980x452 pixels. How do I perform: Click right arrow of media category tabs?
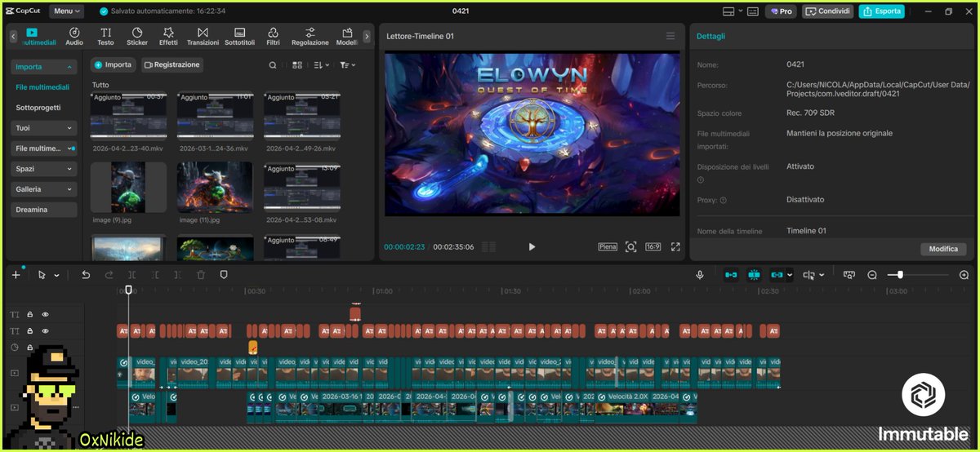(x=367, y=37)
